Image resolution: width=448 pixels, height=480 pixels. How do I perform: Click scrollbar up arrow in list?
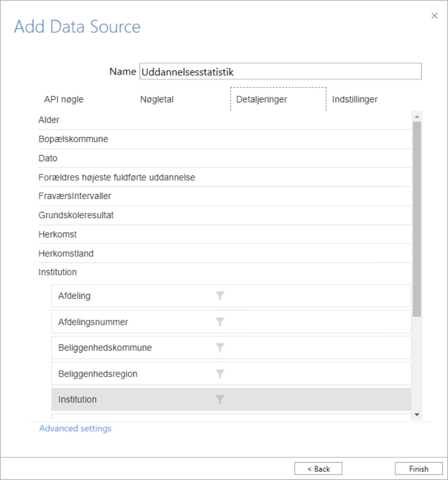[417, 117]
